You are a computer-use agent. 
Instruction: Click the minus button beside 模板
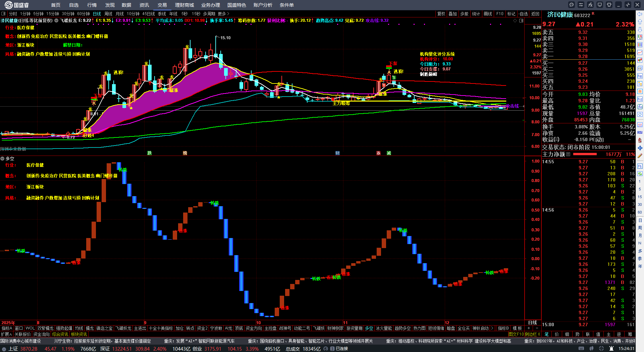tap(537, 328)
